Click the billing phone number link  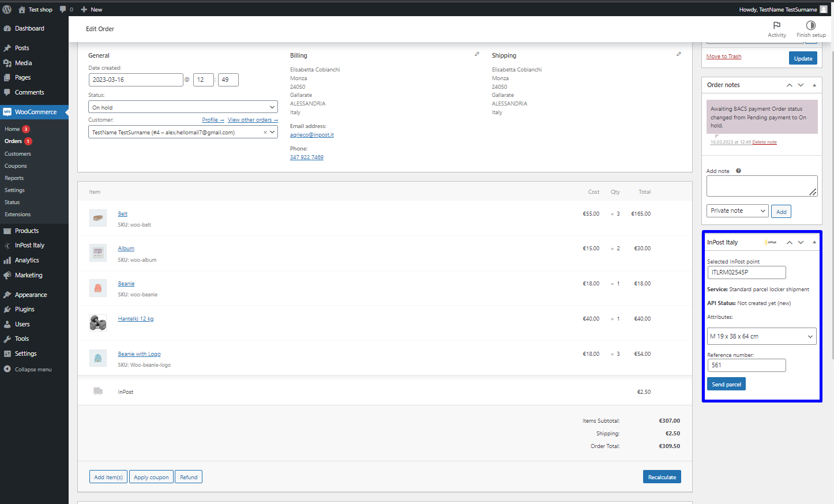(x=307, y=157)
